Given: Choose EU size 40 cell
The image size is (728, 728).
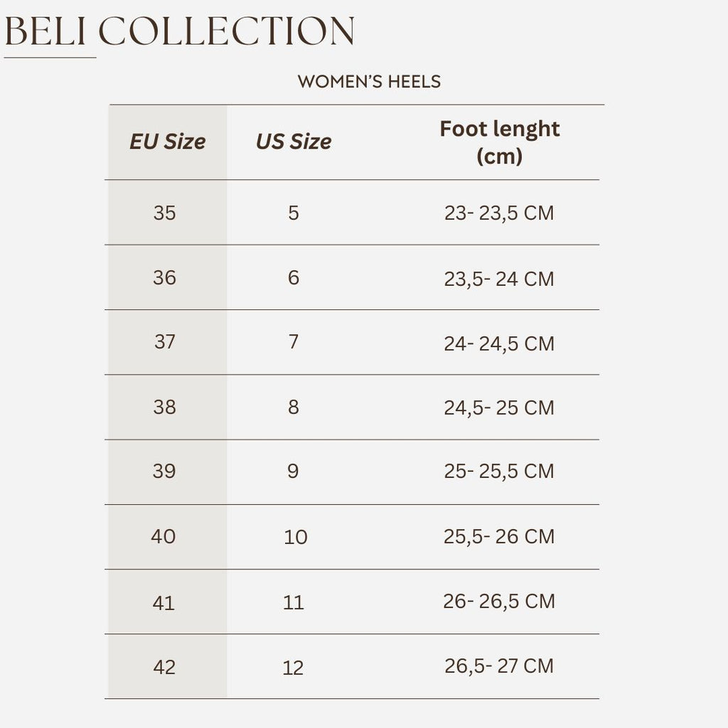Looking at the screenshot, I should [164, 536].
